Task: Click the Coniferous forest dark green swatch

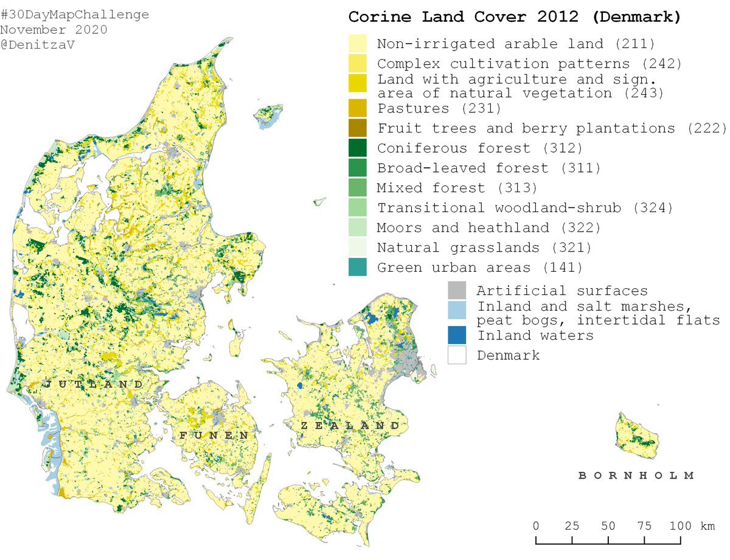Action: 357,148
